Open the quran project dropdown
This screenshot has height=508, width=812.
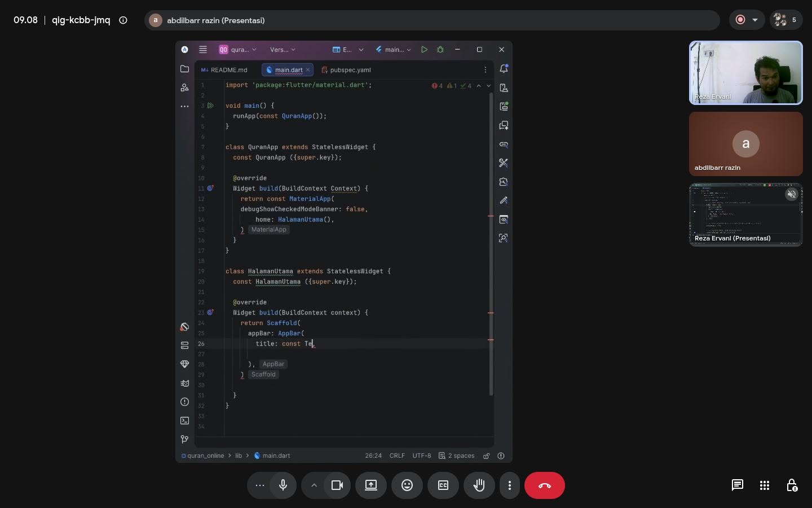[x=237, y=50]
